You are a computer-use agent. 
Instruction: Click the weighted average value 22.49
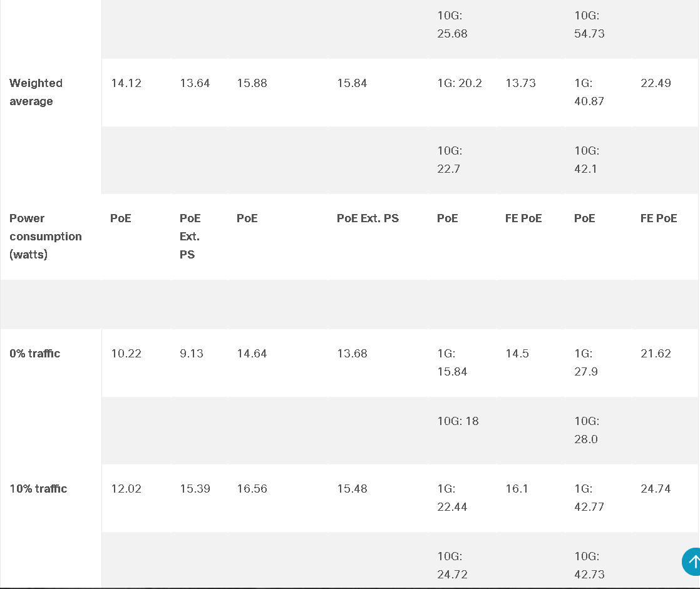coord(656,83)
